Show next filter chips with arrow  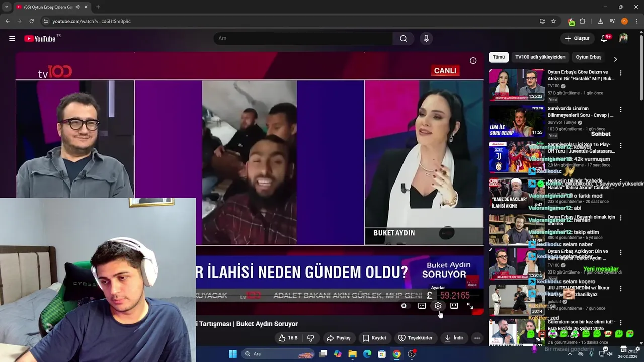pyautogui.click(x=615, y=59)
